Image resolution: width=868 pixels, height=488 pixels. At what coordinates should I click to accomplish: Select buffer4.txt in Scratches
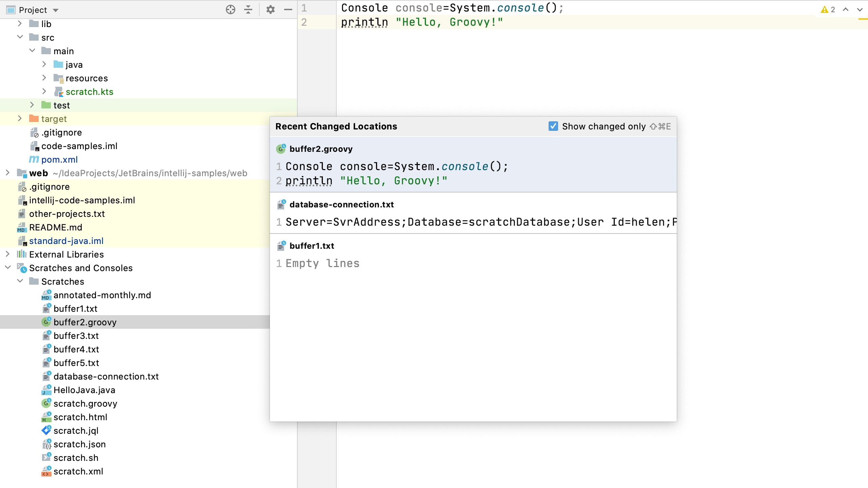pyautogui.click(x=76, y=349)
